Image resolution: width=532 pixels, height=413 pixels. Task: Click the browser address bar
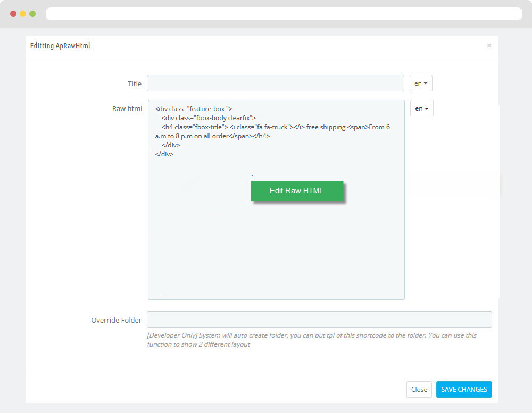[x=284, y=14]
